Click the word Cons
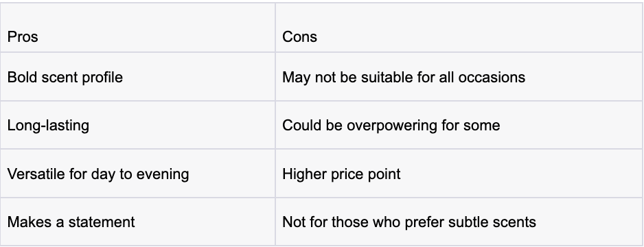 tap(299, 37)
